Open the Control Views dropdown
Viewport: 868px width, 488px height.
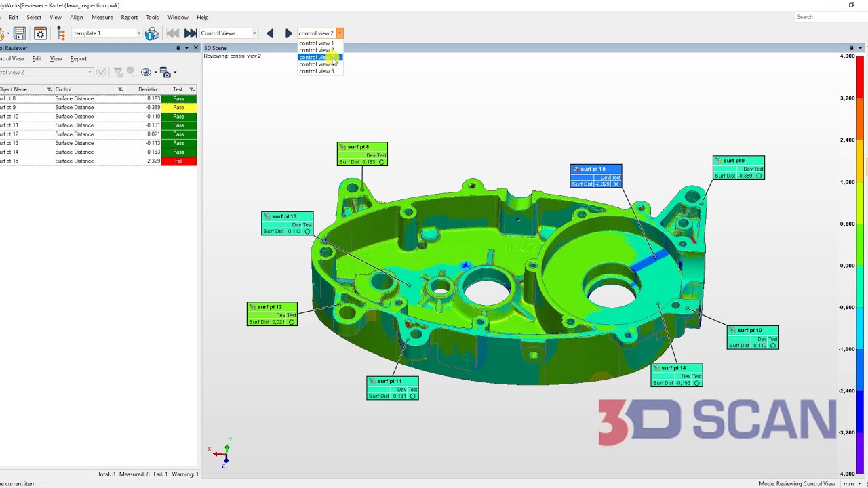point(254,33)
